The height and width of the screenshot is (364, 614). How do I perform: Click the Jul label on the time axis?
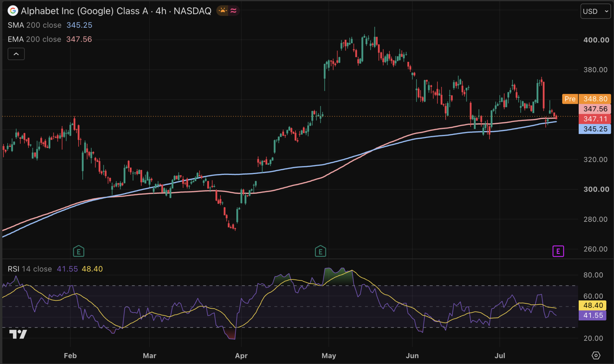pyautogui.click(x=500, y=356)
